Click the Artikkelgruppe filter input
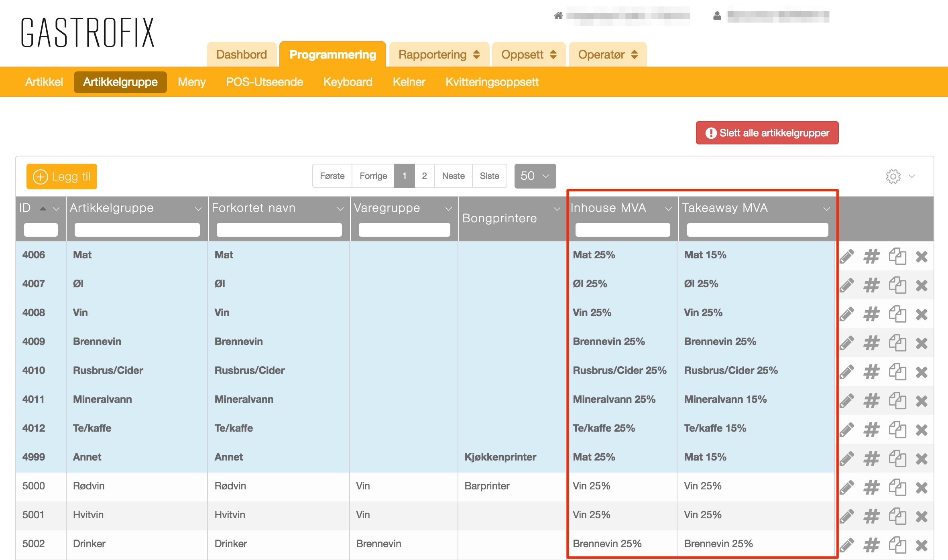948x560 pixels. (137, 230)
